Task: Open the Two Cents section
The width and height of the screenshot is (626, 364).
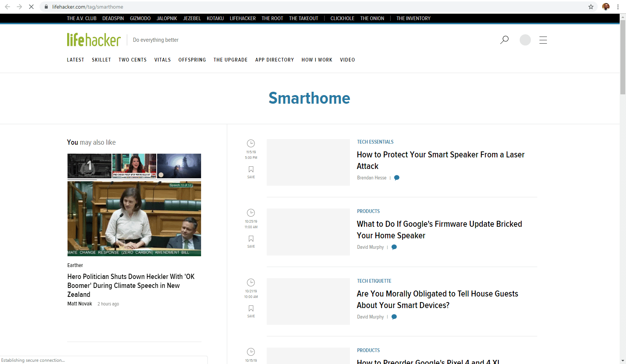Action: pyautogui.click(x=132, y=60)
